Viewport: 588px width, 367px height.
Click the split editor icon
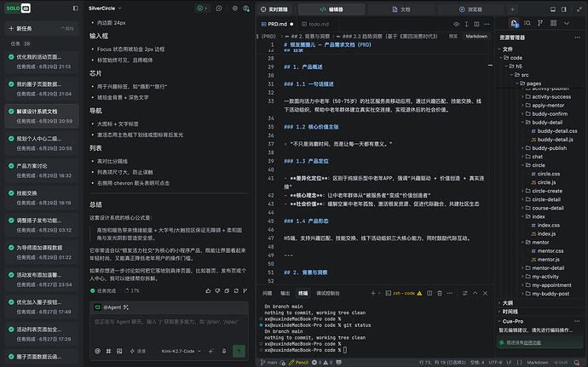tap(476, 24)
